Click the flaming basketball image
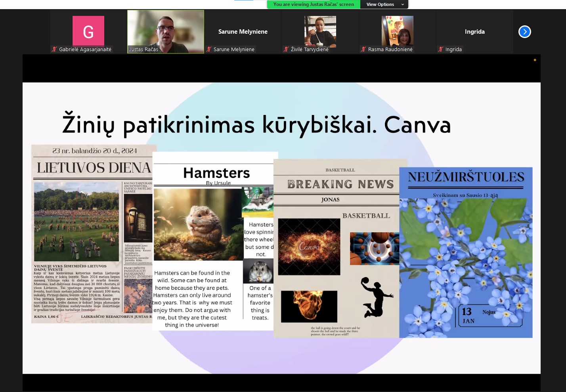 [309, 306]
